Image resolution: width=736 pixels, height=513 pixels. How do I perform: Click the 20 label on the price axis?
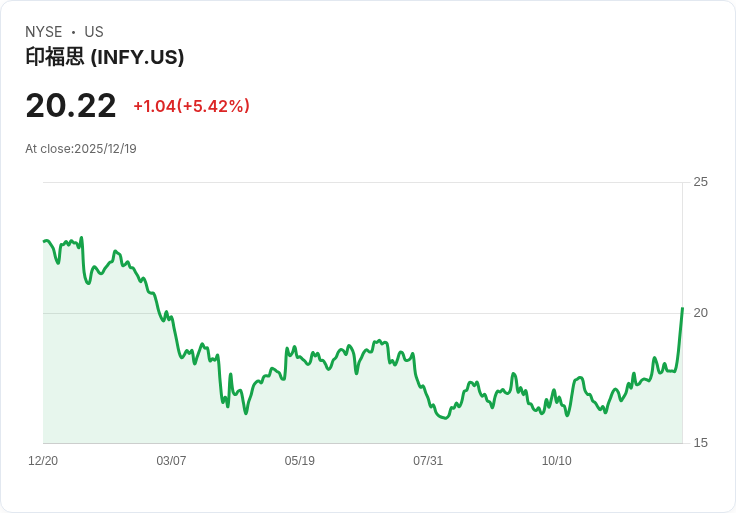pyautogui.click(x=700, y=313)
